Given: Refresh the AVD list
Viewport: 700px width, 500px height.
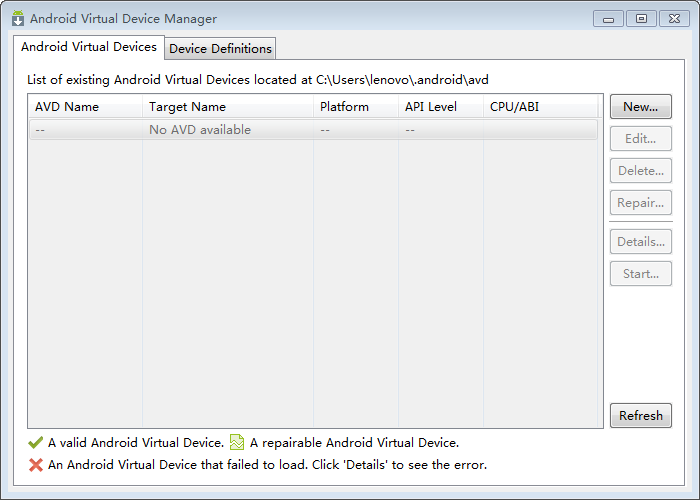Looking at the screenshot, I should click(641, 416).
